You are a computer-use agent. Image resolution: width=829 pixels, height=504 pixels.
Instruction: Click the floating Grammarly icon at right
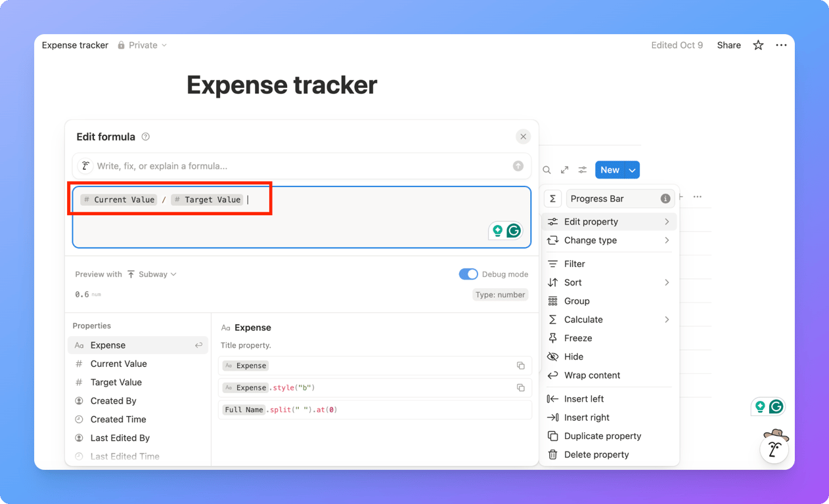coord(776,407)
